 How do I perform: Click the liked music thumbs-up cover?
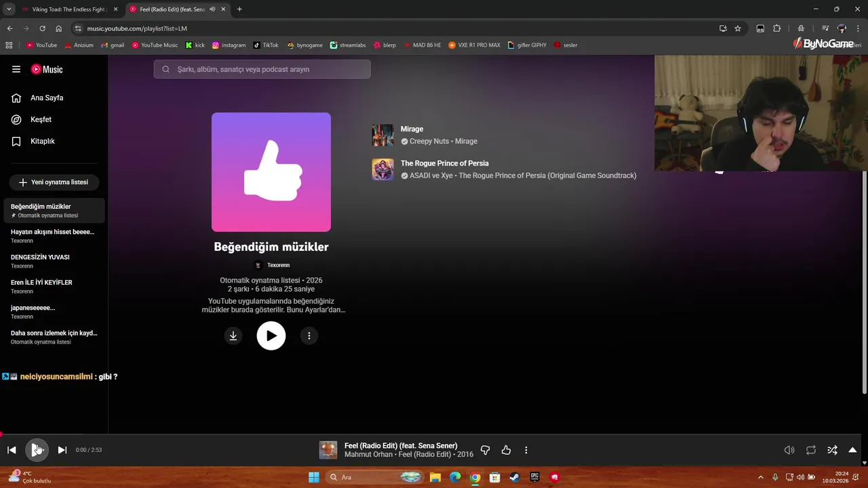pos(271,172)
